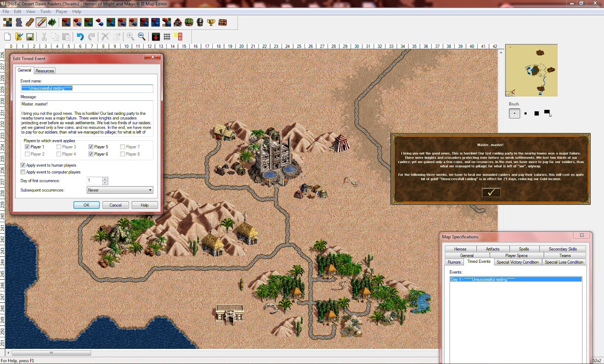Select the pine trees obstacle tool

tap(52, 23)
